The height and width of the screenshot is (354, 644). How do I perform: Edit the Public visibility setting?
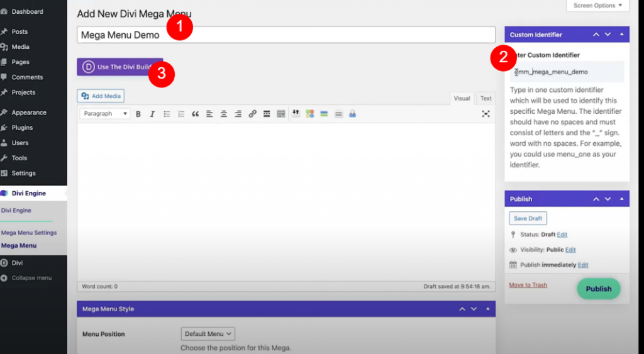click(x=570, y=250)
